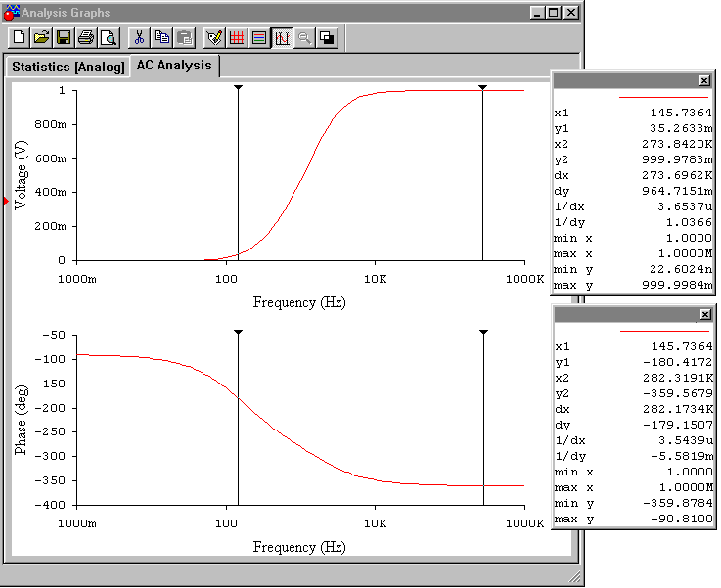Click red trace legend line in upper readout

[x=663, y=97]
